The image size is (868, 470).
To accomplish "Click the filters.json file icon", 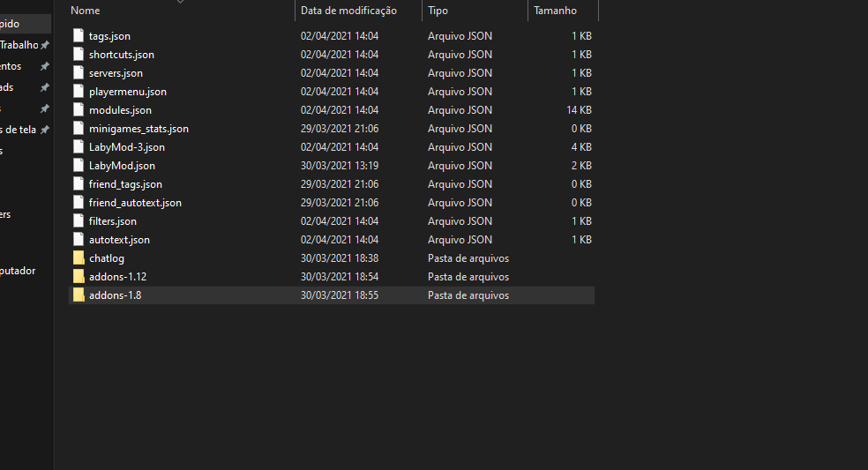I will tap(79, 221).
